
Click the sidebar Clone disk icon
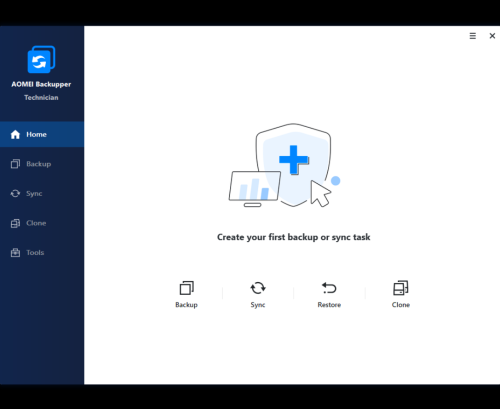pyautogui.click(x=15, y=223)
